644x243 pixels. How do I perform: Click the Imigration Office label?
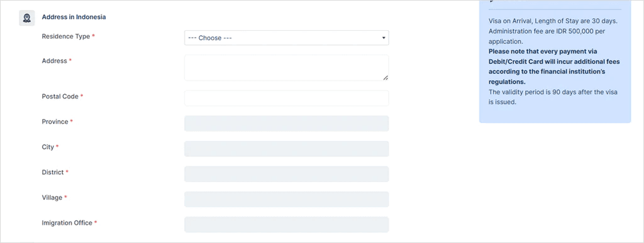point(67,223)
